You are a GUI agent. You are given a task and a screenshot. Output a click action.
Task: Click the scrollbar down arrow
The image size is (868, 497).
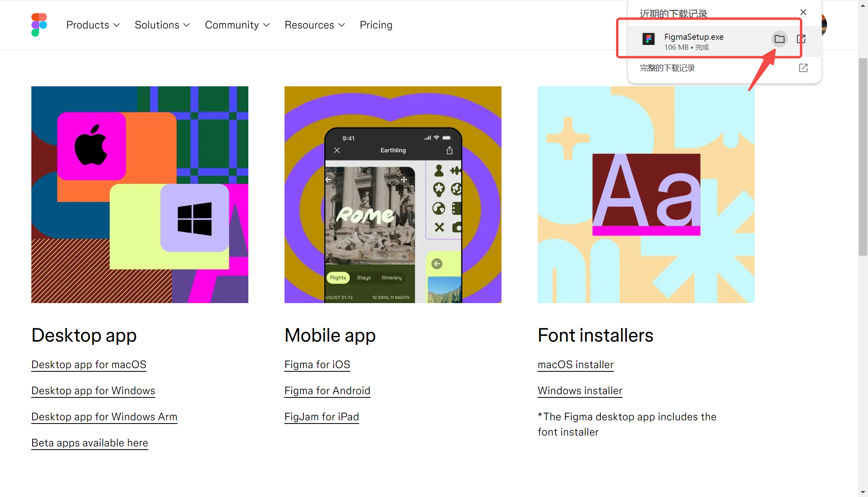(863, 492)
